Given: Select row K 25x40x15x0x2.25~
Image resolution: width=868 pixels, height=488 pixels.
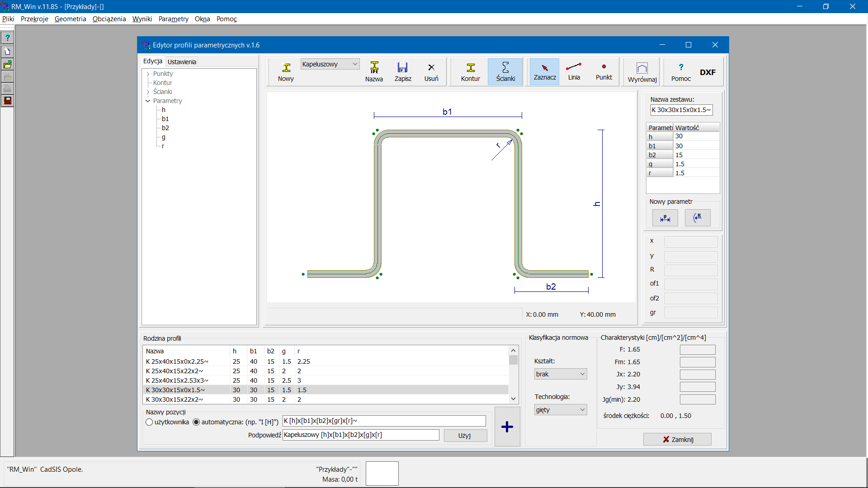Looking at the screenshot, I should 325,361.
